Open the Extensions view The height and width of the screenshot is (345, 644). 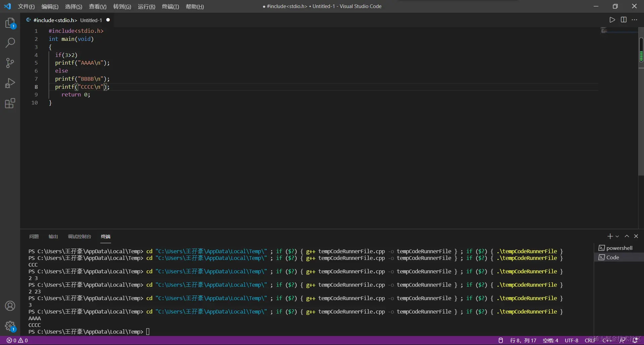[x=10, y=103]
